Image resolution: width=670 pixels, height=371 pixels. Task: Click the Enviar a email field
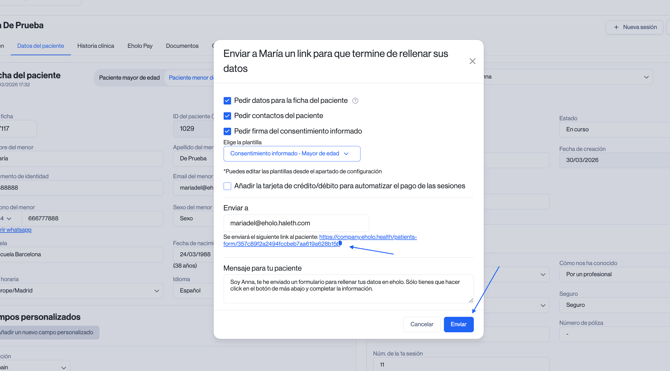(x=296, y=223)
